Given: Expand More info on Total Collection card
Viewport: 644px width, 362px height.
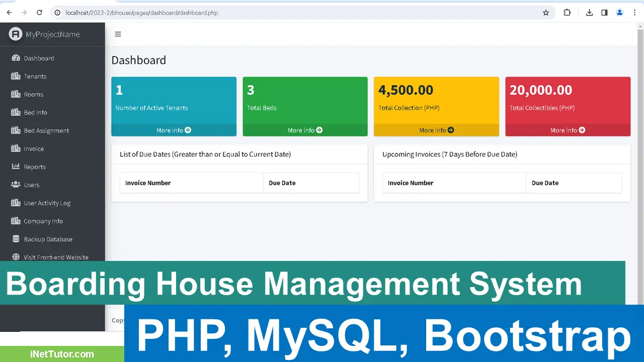Looking at the screenshot, I should 436,130.
